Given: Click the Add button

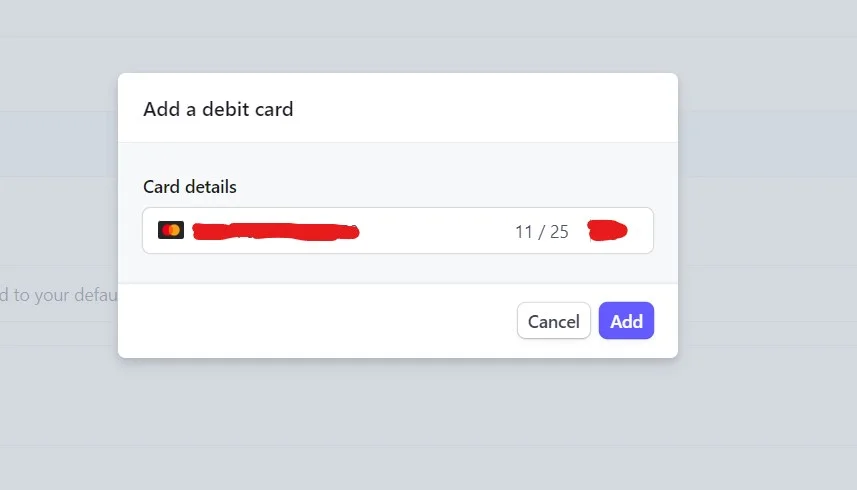Looking at the screenshot, I should (x=626, y=321).
